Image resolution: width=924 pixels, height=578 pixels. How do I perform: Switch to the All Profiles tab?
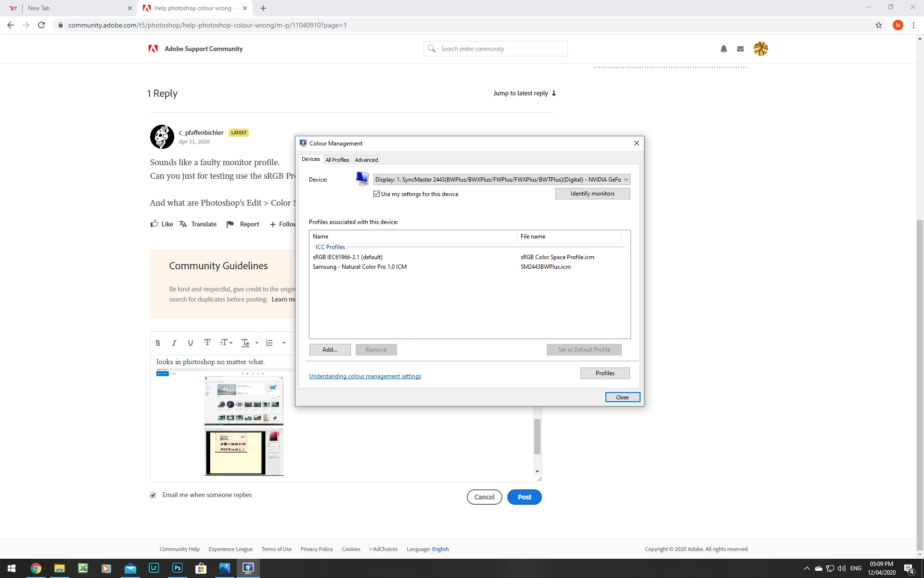tap(337, 160)
